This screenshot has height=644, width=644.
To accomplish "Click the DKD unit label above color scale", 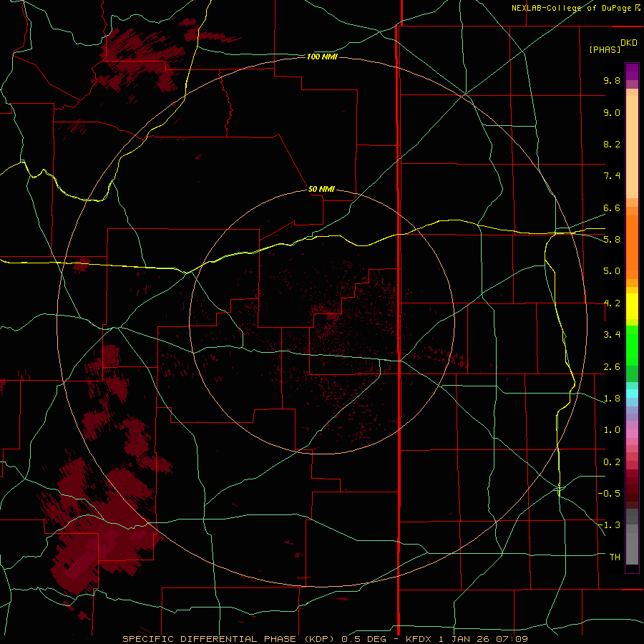I will (x=629, y=43).
